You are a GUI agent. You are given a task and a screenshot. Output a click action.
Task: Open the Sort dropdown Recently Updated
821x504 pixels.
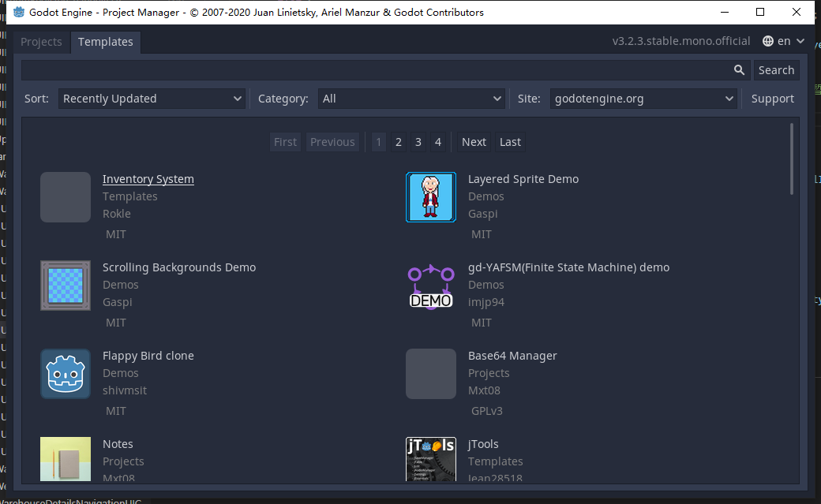click(152, 99)
